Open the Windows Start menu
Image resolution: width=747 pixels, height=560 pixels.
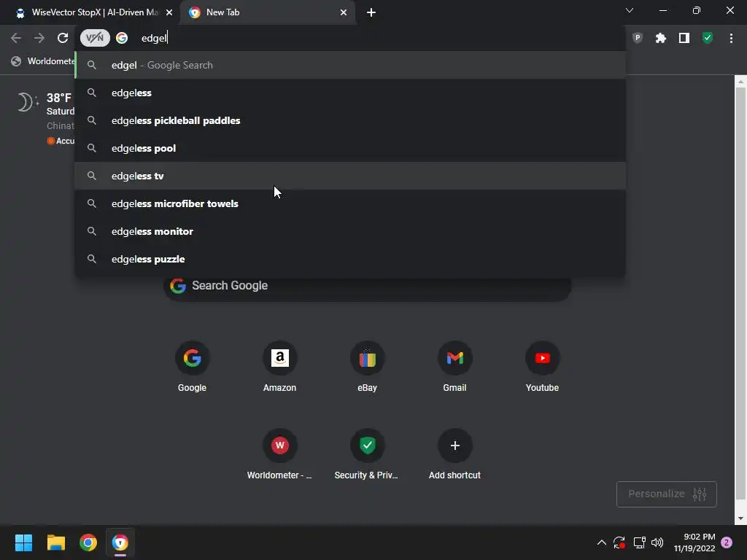[x=23, y=542]
